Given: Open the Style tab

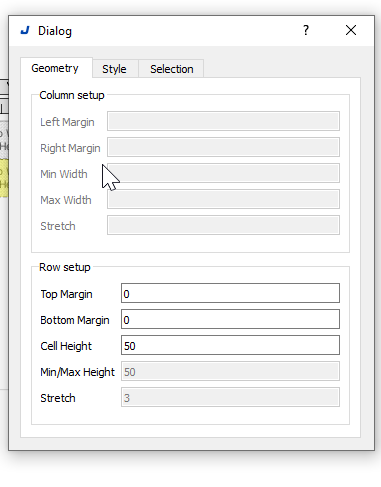Looking at the screenshot, I should (x=115, y=69).
